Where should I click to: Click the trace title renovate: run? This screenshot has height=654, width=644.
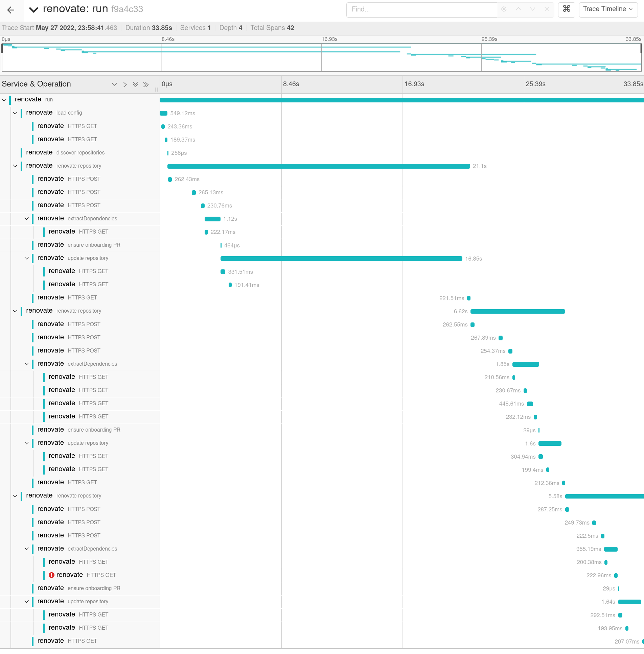(x=75, y=9)
